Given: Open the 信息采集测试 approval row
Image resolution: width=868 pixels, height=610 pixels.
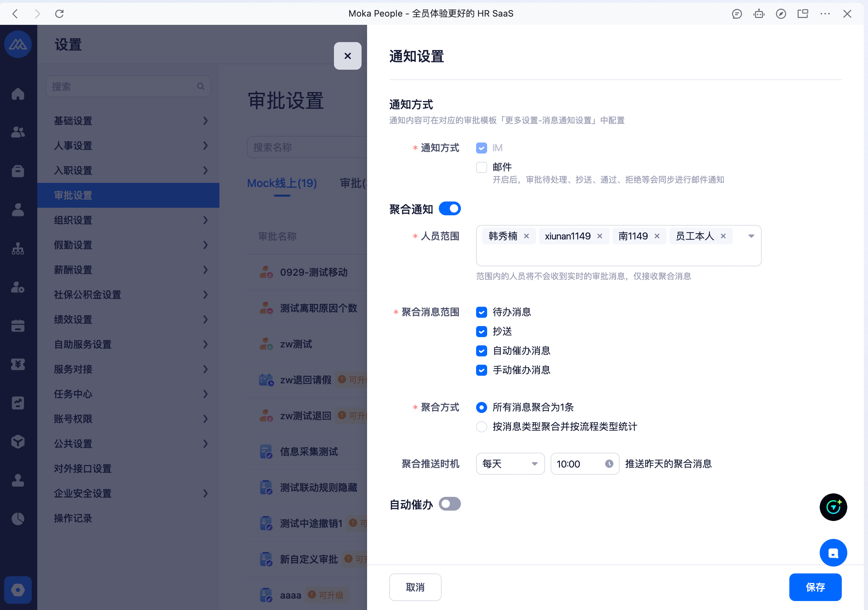Looking at the screenshot, I should click(x=307, y=452).
